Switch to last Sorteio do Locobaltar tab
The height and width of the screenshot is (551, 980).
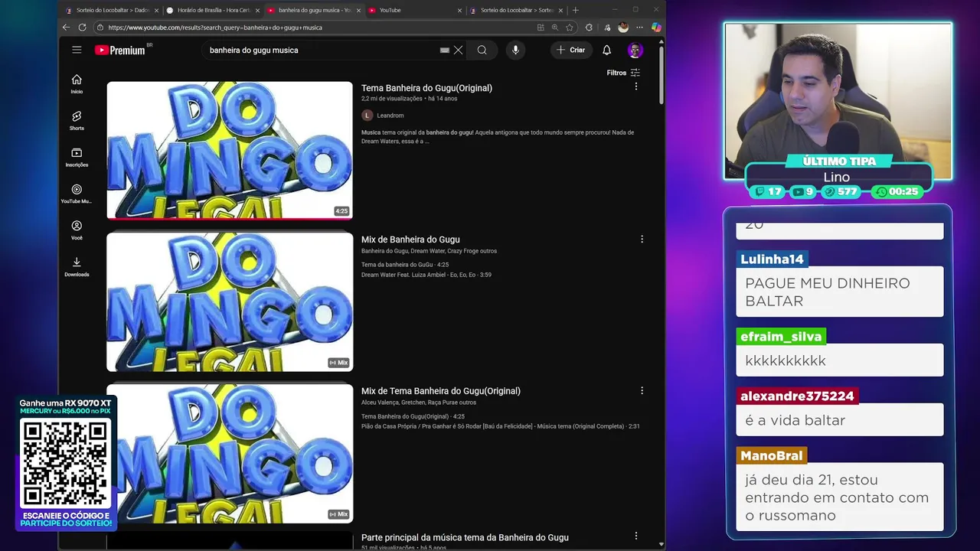click(x=516, y=10)
